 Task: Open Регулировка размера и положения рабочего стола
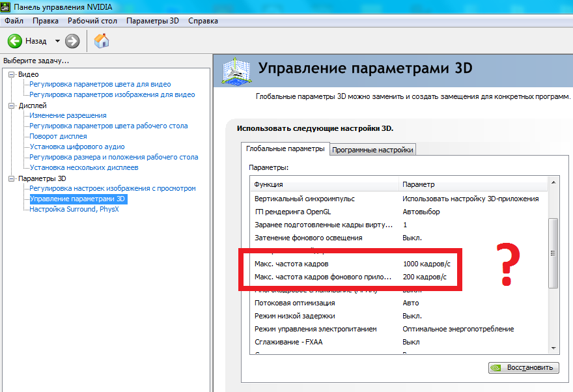pos(114,157)
